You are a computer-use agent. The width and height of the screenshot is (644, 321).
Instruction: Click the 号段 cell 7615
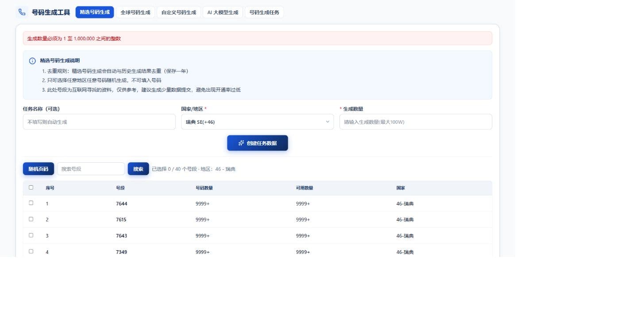point(121,220)
